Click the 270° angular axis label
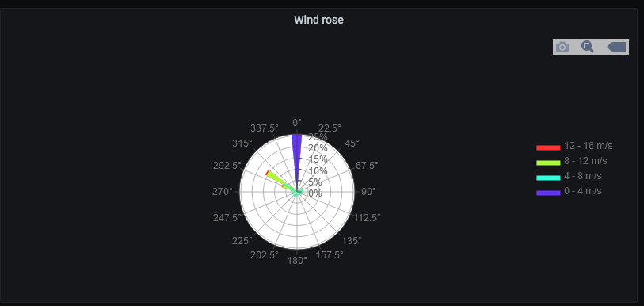This screenshot has width=644, height=306. (x=223, y=192)
